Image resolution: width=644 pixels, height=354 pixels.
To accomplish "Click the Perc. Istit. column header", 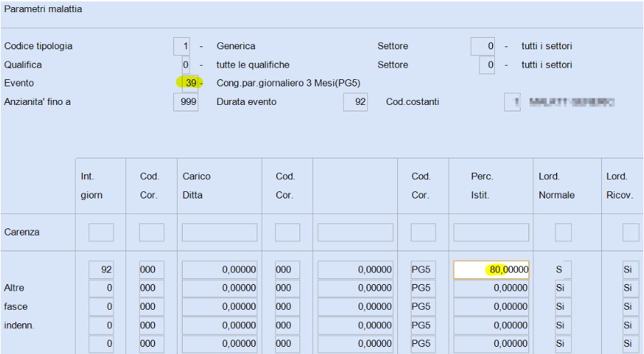I will coord(481,186).
